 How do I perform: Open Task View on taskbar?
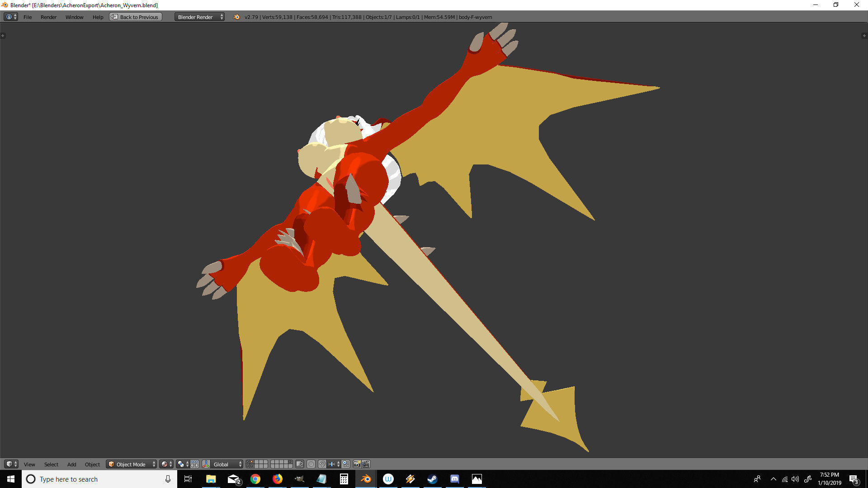coord(188,479)
